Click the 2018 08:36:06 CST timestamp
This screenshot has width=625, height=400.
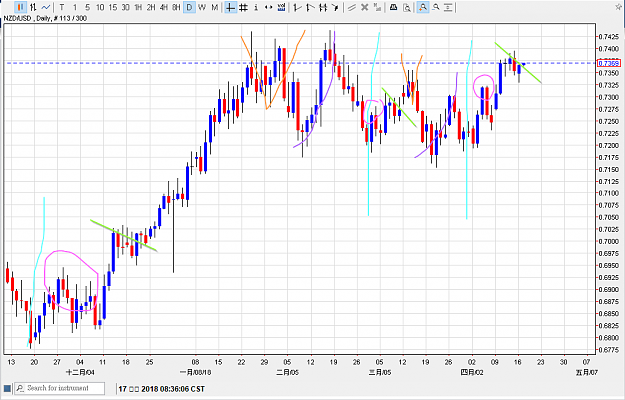(173, 389)
